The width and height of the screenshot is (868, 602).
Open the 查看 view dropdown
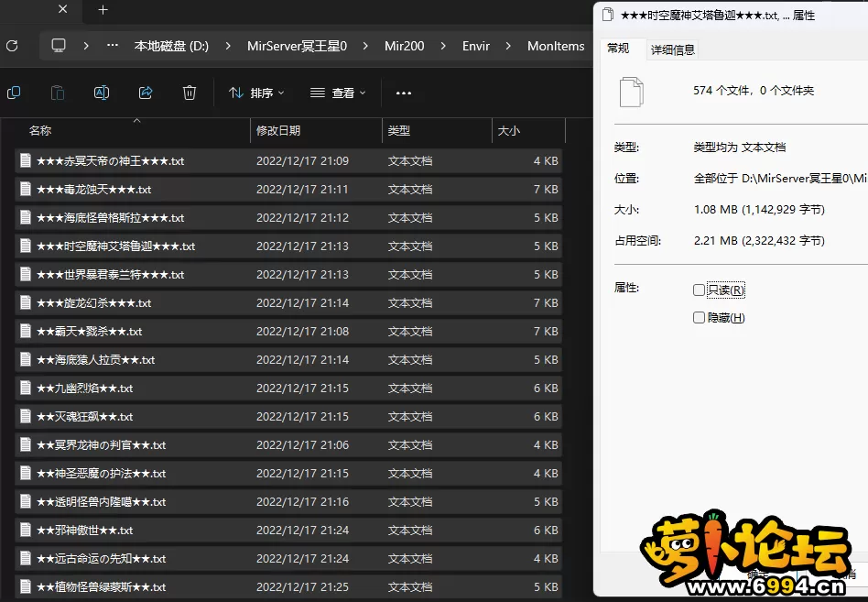(338, 93)
